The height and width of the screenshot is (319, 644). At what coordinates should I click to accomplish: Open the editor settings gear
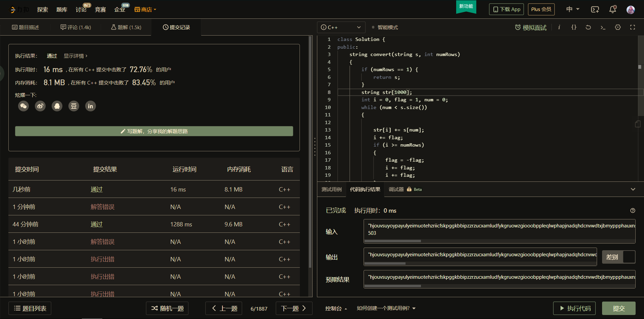pyautogui.click(x=618, y=27)
